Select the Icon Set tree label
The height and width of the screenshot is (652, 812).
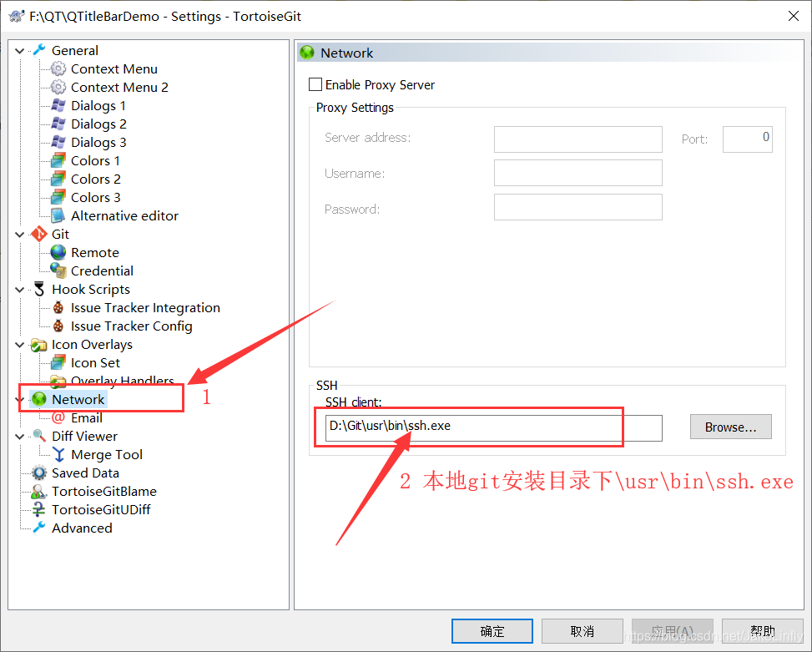click(x=95, y=363)
